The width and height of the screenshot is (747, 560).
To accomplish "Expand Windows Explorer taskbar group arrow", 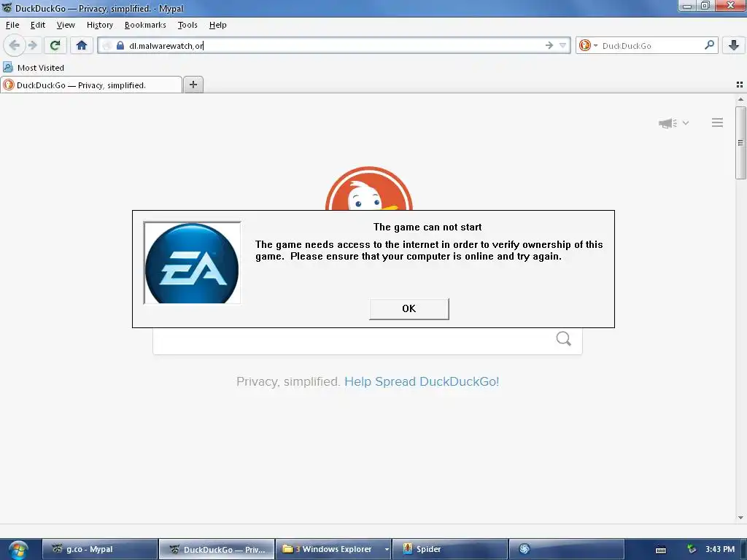I will tap(387, 549).
